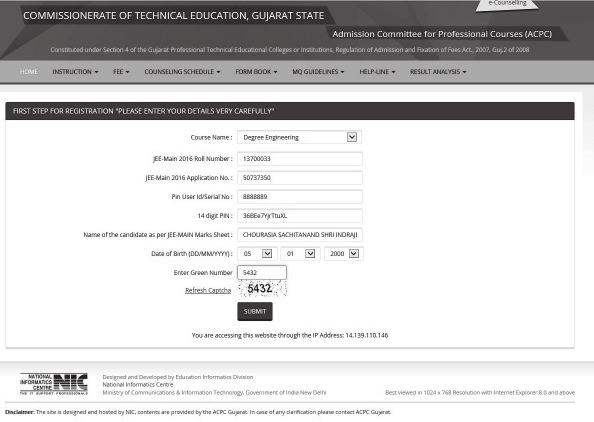Screen dimensions: 594x422
Task: Focus the JEE-Main 2016 Roll Number field
Action: click(x=300, y=159)
